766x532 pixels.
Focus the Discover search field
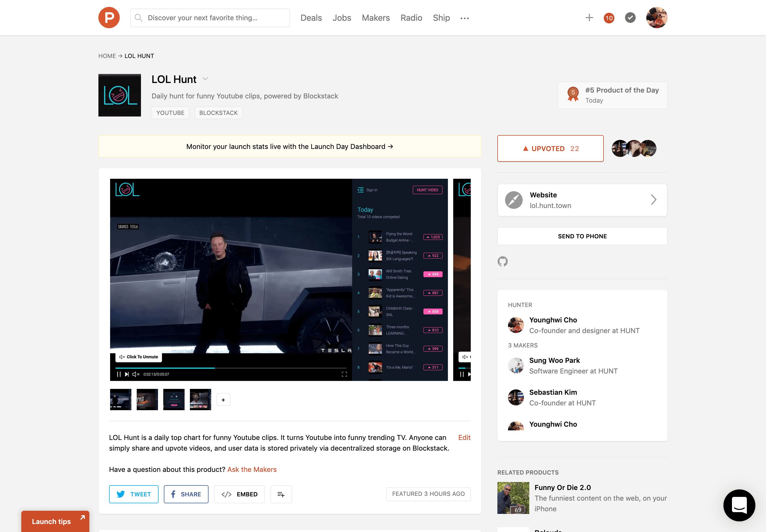[x=210, y=18]
